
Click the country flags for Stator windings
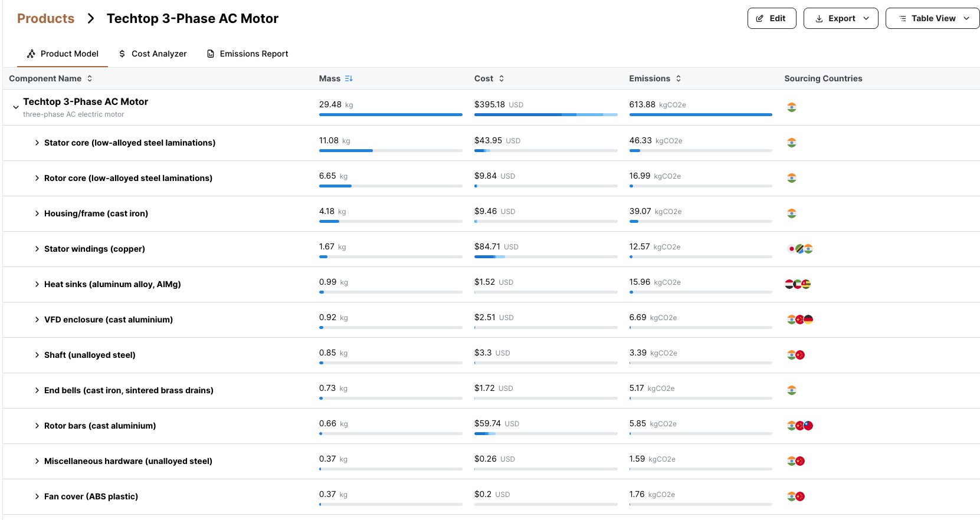point(800,249)
